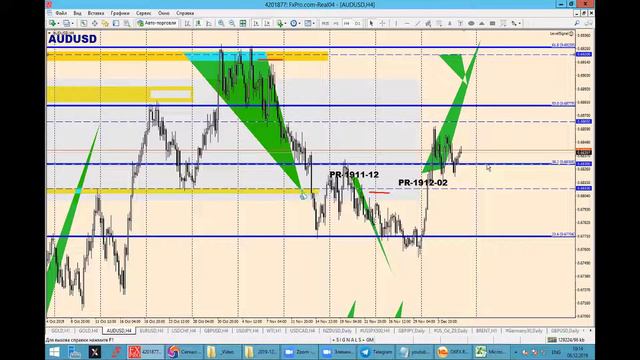Select the Equidistant Channel tool
Screen dimensions: 640x360
pos(428,23)
